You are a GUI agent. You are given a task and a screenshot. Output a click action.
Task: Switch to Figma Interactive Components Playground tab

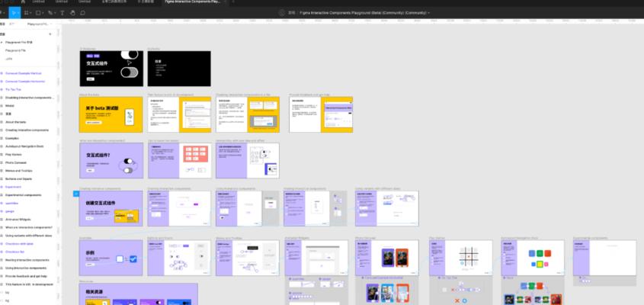192,2
